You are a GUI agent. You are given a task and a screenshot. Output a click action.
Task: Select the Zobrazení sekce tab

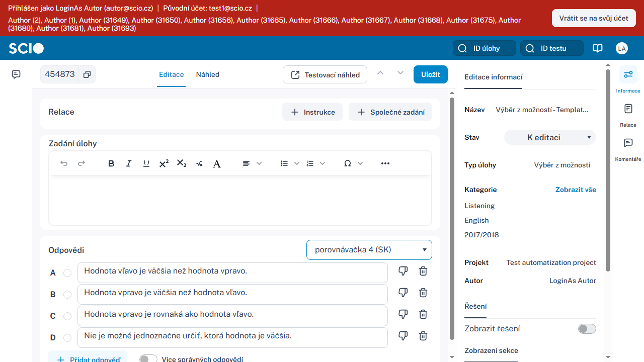pyautogui.click(x=492, y=350)
